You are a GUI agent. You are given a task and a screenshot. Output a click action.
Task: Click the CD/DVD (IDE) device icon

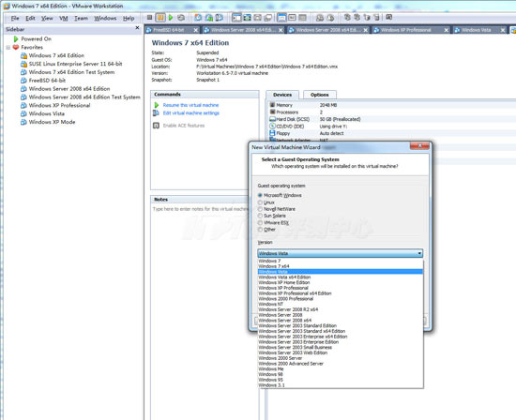(272, 126)
